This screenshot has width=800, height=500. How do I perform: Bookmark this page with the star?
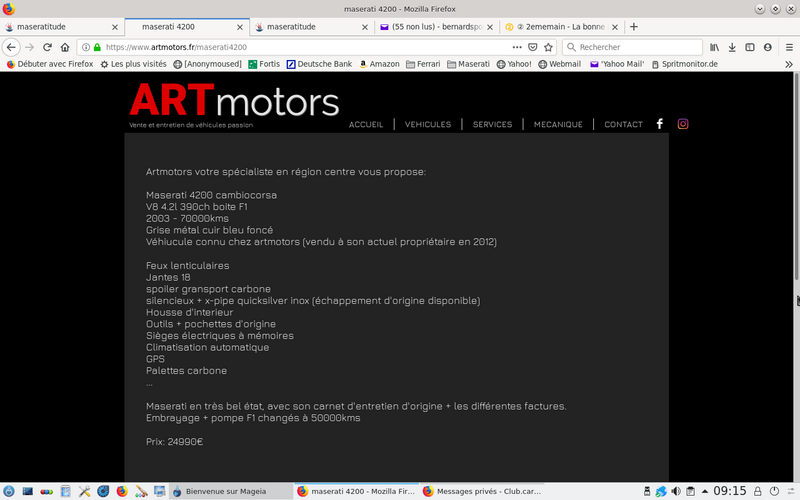click(x=548, y=47)
